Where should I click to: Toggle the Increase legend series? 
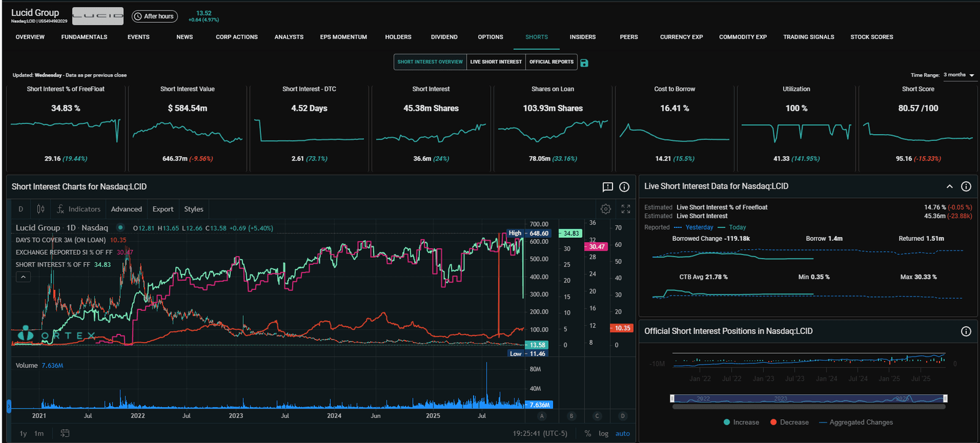pos(741,422)
